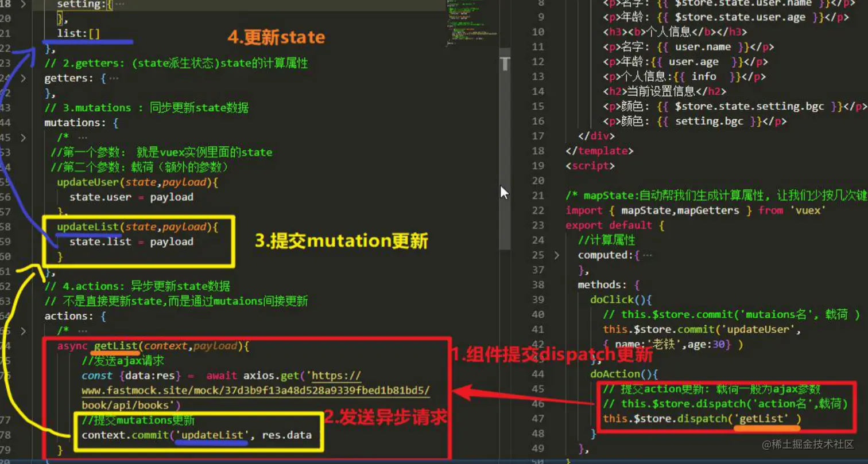Click the import mapState,mapGetters from 'vuex' line
The height and width of the screenshot is (464, 868).
[x=696, y=210]
